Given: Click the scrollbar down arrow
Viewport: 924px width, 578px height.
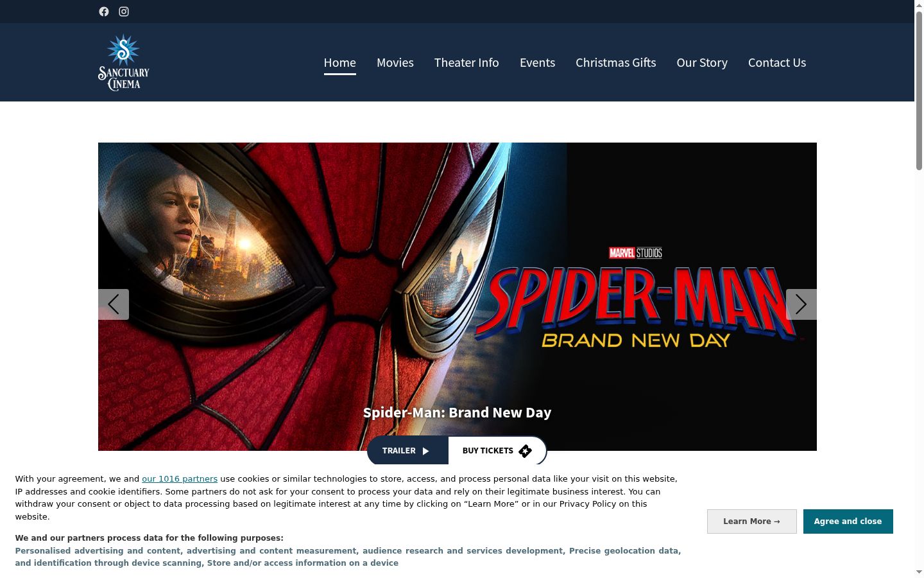Looking at the screenshot, I should [x=919, y=572].
